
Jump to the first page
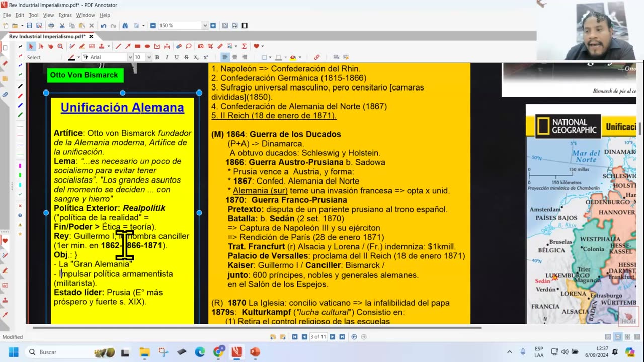(295, 337)
